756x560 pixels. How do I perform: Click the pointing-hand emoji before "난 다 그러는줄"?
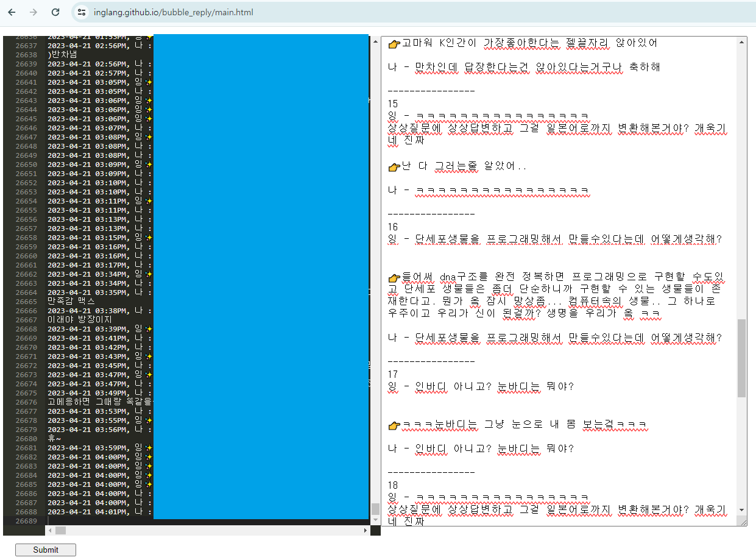click(394, 166)
